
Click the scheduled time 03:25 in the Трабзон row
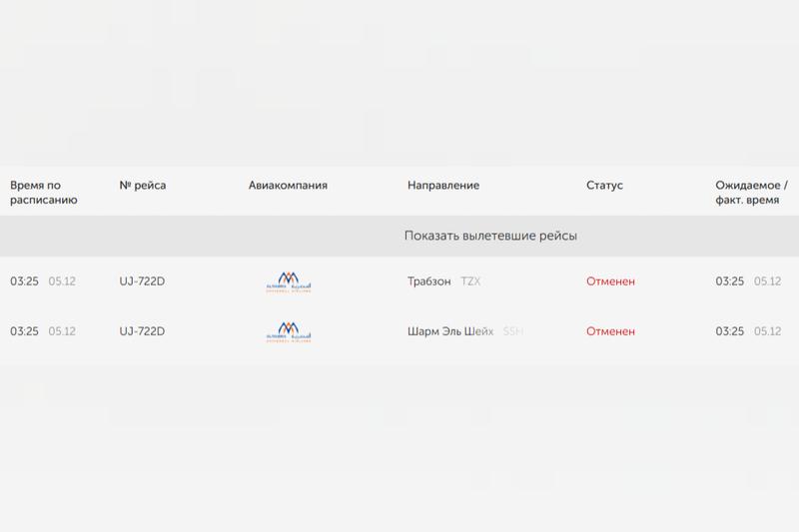tap(24, 281)
